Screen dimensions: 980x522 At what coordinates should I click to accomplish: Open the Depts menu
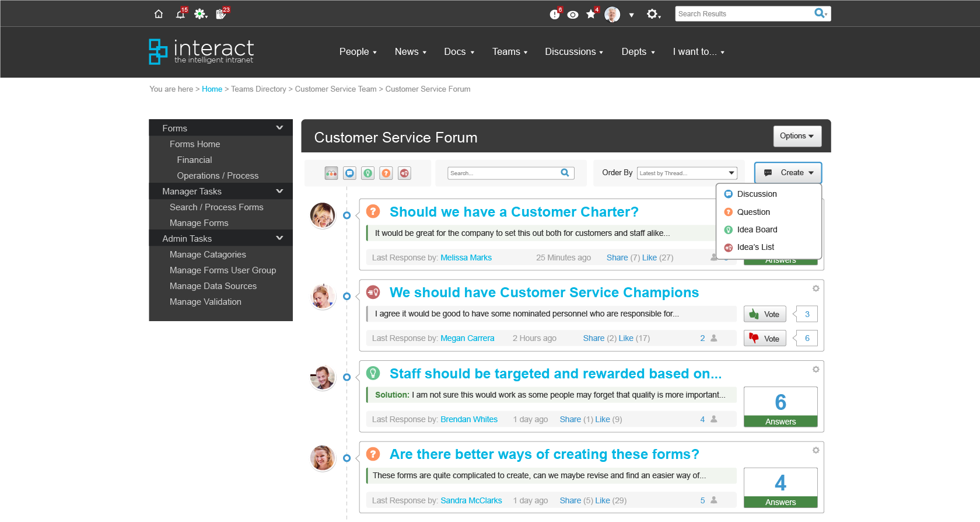point(638,52)
